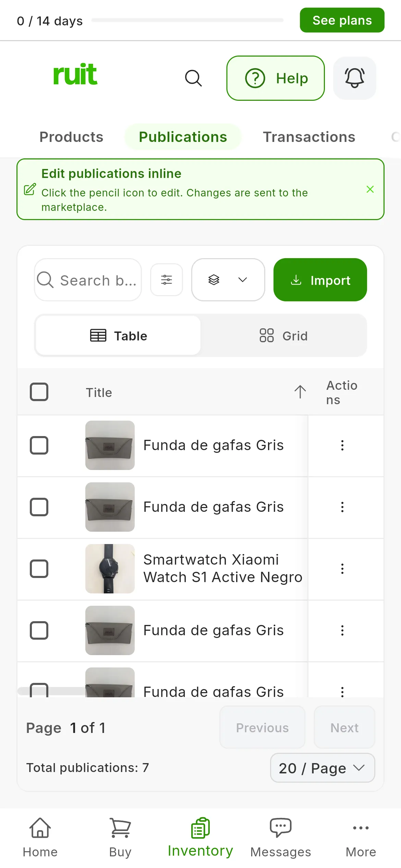Open Messages in bottom navigation
401x868 pixels.
[x=281, y=838]
